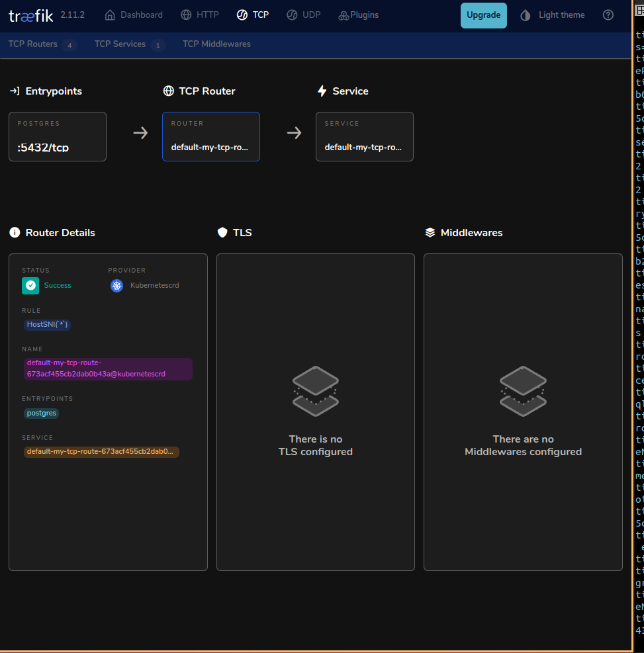Select the TCP Middlewares subtab
This screenshot has height=653, width=644.
click(x=216, y=44)
